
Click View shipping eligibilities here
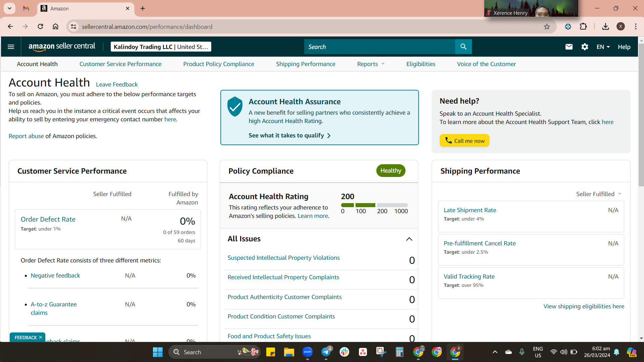584,306
